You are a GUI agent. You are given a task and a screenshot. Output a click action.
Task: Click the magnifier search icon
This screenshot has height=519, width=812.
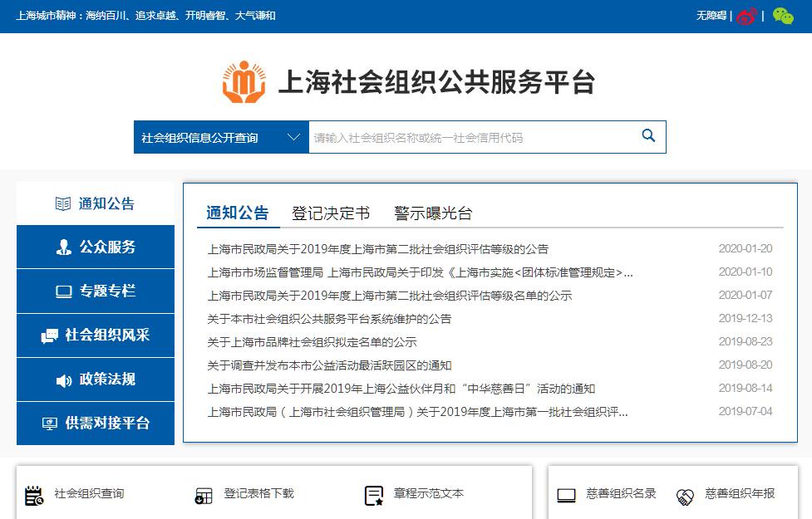coord(648,136)
